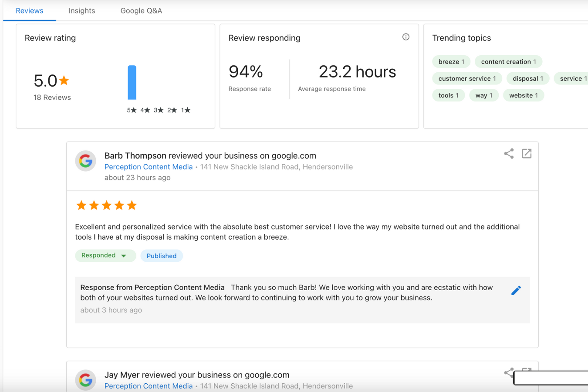This screenshot has height=392, width=588.
Task: Click Google logo beside Jay Myer's review
Action: pyautogui.click(x=86, y=380)
